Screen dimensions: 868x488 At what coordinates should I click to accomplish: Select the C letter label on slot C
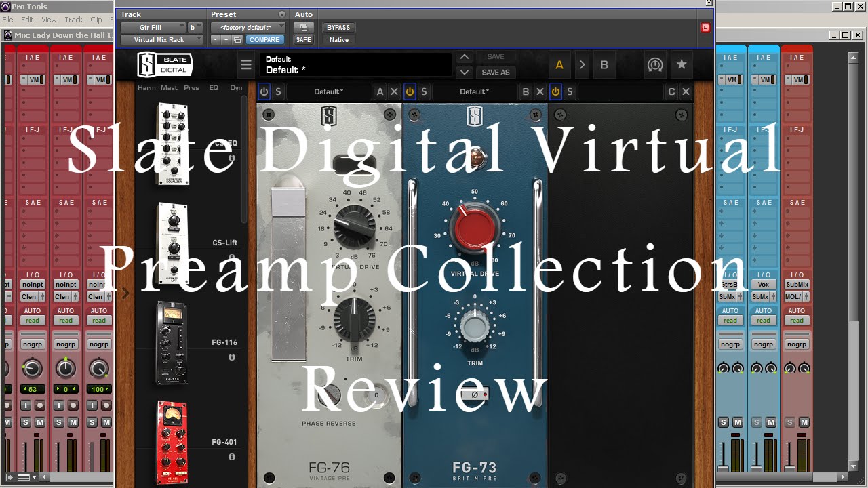[x=671, y=91]
